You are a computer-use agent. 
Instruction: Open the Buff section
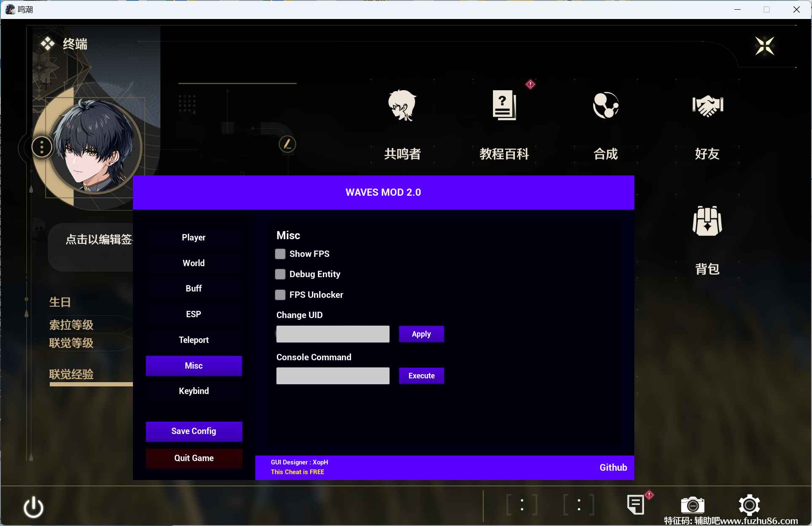pos(193,288)
